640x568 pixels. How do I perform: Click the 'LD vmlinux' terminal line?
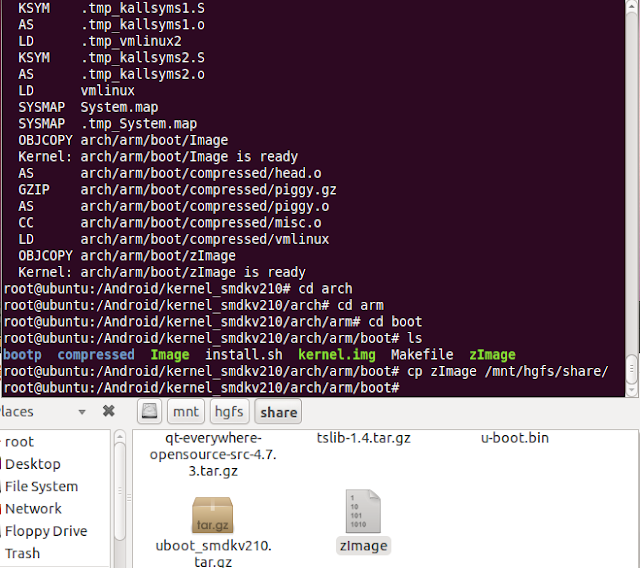point(76,91)
